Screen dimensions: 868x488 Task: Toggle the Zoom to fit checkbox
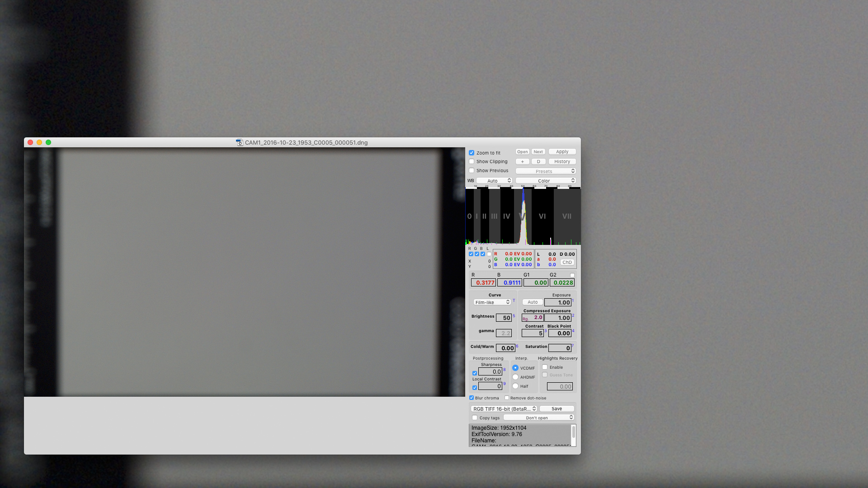pyautogui.click(x=472, y=153)
